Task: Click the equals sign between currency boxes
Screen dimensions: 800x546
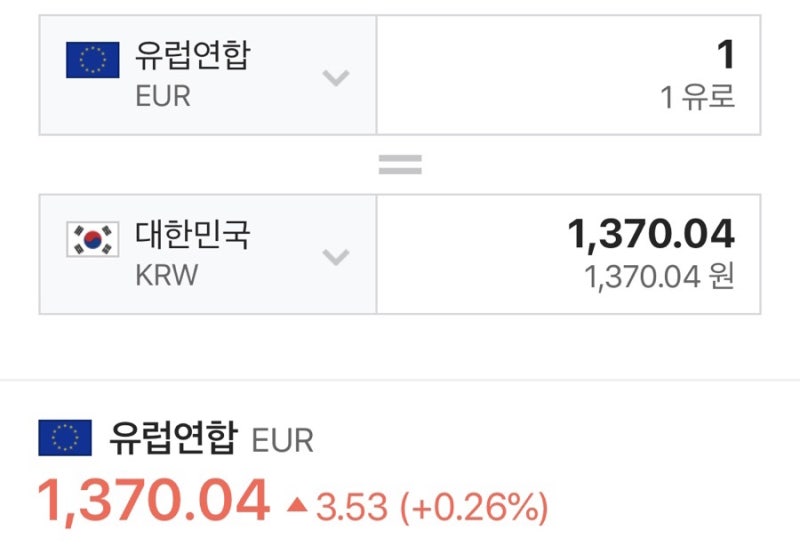Action: click(x=400, y=164)
